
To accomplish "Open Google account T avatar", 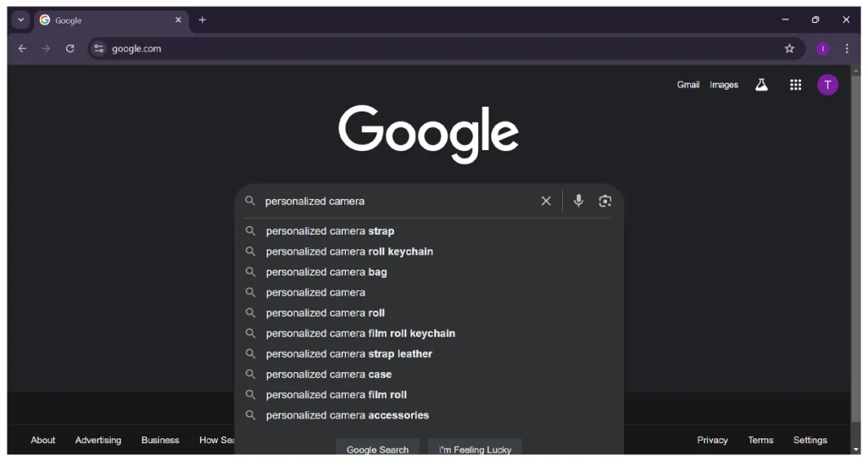I will (827, 85).
